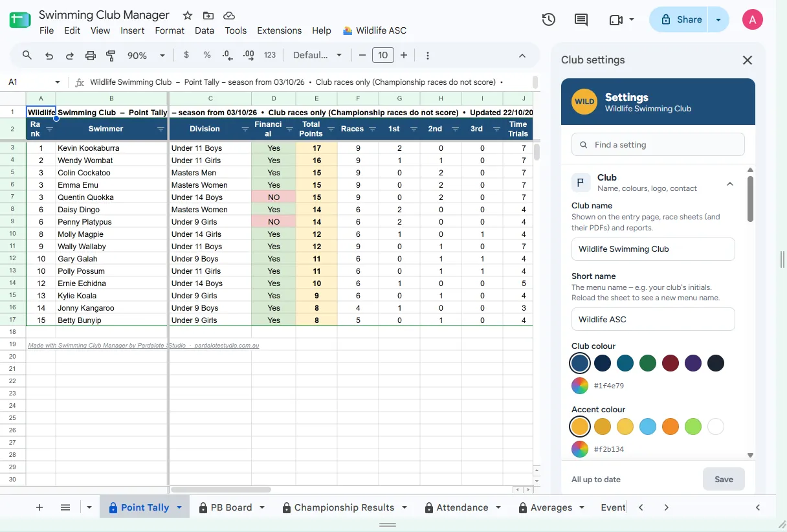Select the orange accent colour swatch
787x532 pixels.
[x=671, y=427]
